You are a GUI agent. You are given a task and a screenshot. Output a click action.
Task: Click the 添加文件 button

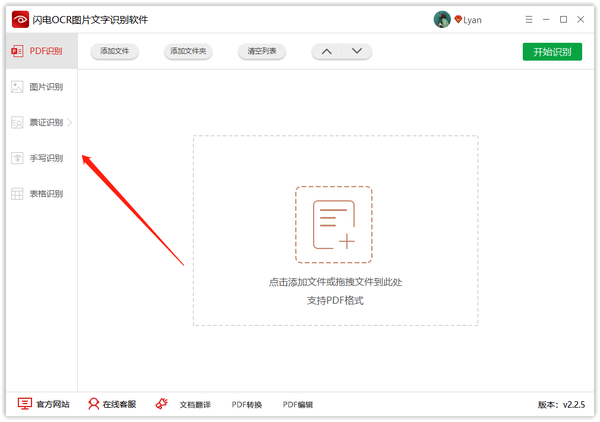point(114,51)
